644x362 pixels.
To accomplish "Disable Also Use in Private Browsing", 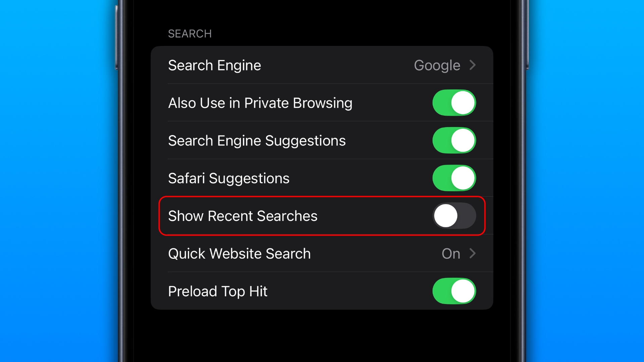I will coord(454,103).
